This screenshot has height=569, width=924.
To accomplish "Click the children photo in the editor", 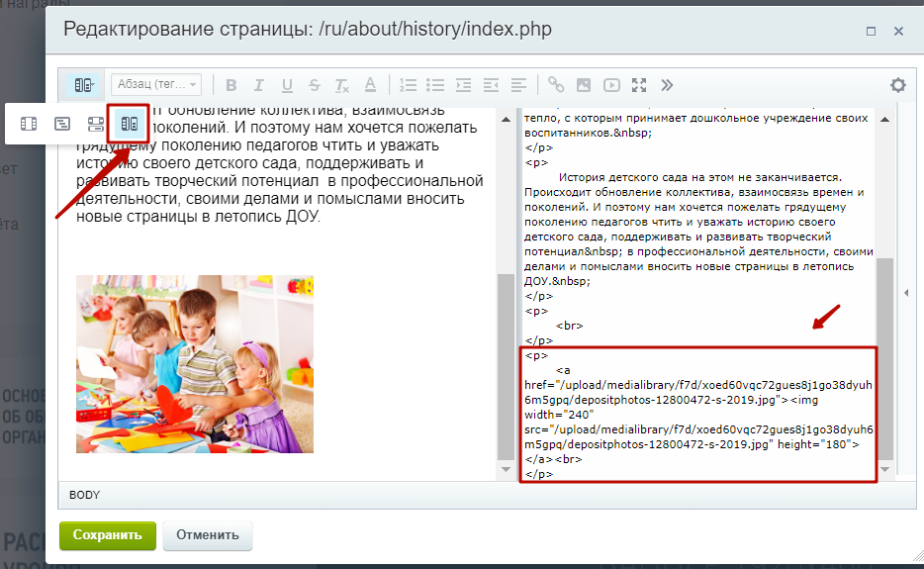I will click(195, 363).
